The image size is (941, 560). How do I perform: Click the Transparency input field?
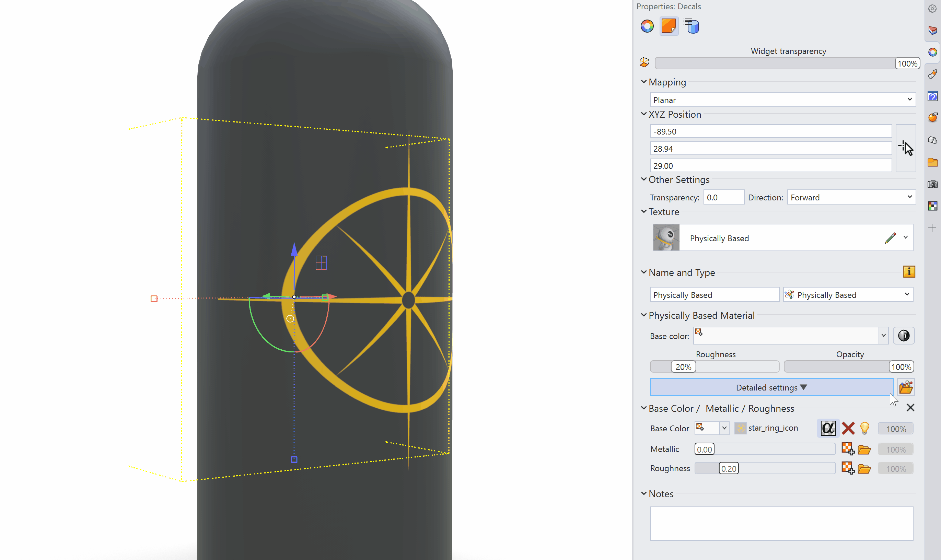coord(724,197)
